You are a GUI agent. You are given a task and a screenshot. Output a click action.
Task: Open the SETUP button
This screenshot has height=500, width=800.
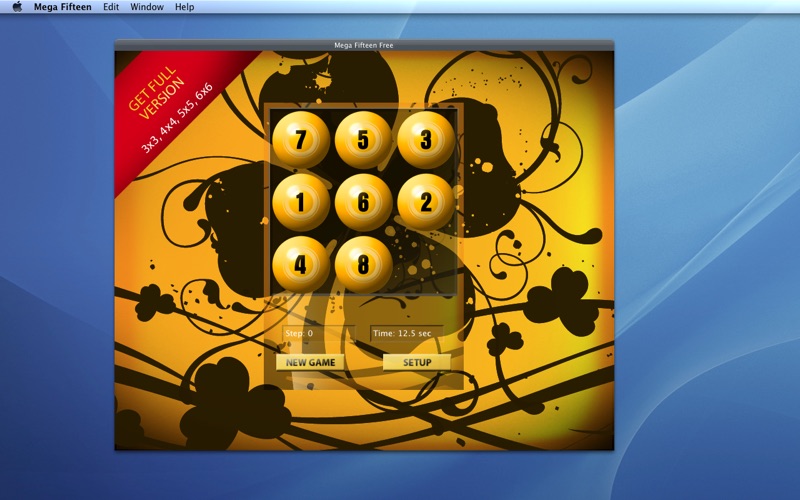417,362
